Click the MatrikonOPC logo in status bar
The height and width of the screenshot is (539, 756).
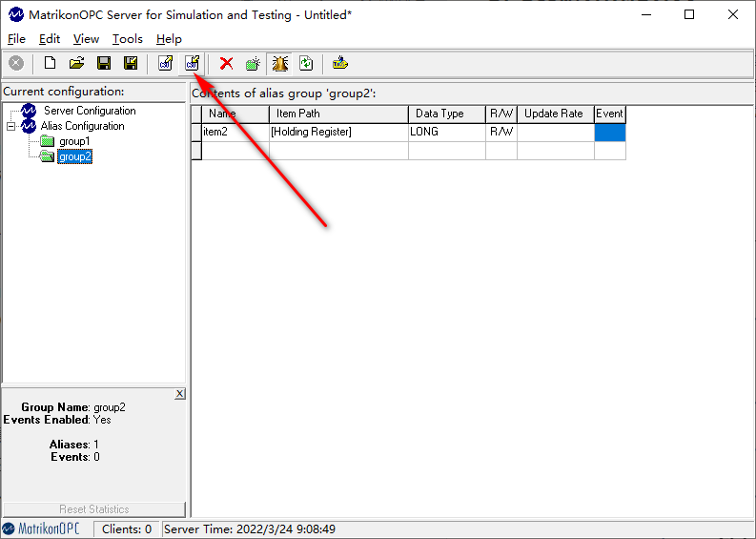[41, 529]
